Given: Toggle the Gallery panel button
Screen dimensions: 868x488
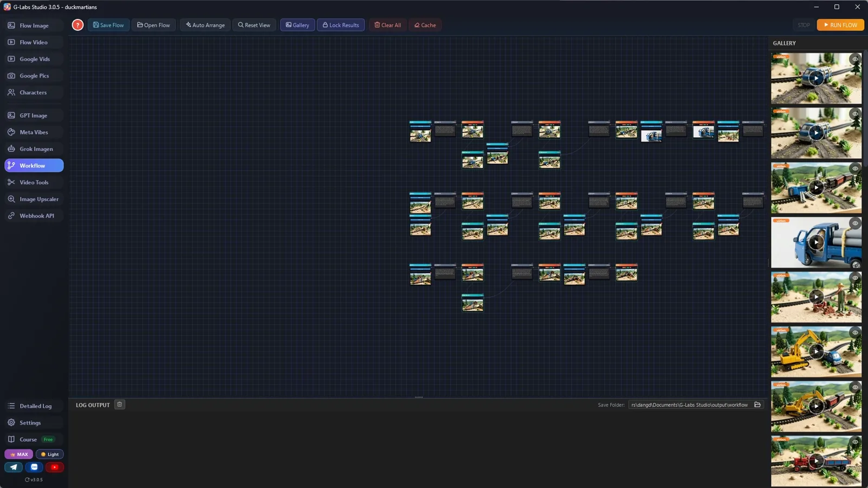Looking at the screenshot, I should 297,25.
